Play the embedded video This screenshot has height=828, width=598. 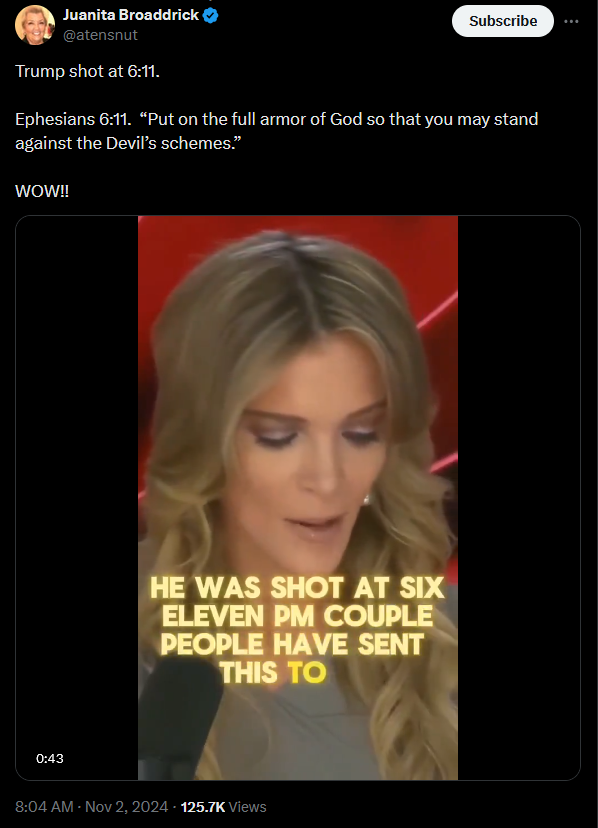(x=298, y=497)
